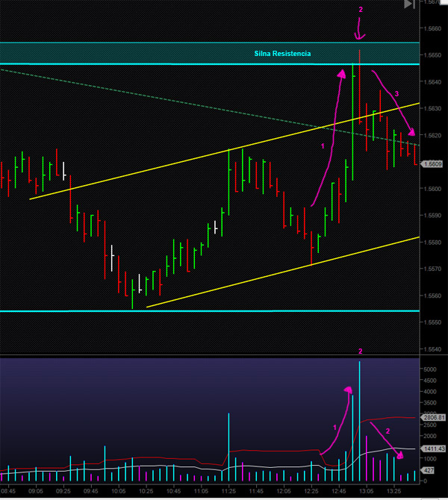Click the 1.5540 price axis label
Viewport: 448px width, 500px height.
tap(432, 349)
